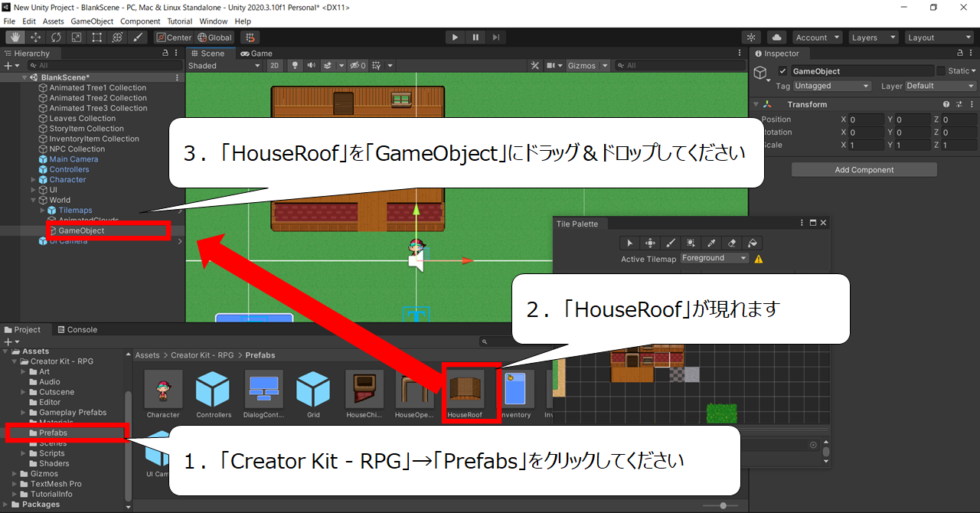The height and width of the screenshot is (513, 980).
Task: Open the Shaded draw mode dropdown
Action: pyautogui.click(x=225, y=66)
